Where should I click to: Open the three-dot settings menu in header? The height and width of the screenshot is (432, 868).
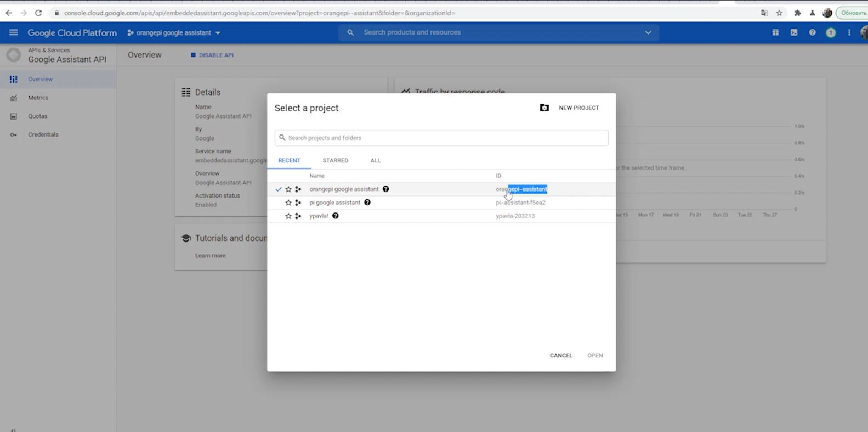coord(849,33)
